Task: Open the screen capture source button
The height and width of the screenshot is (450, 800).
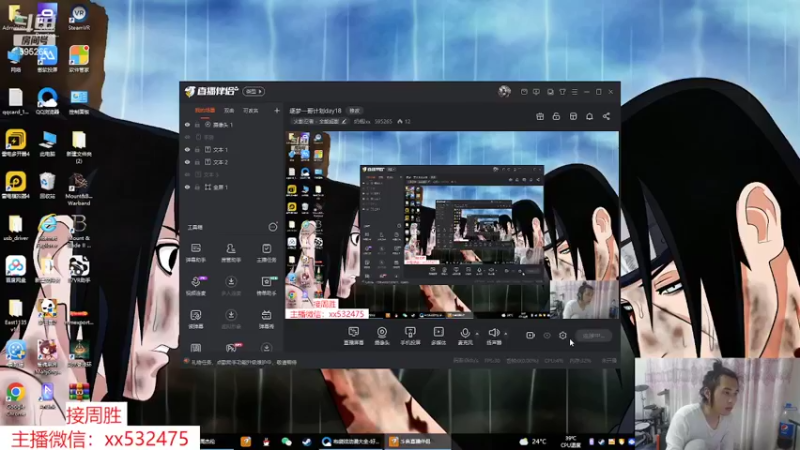Action: (354, 336)
